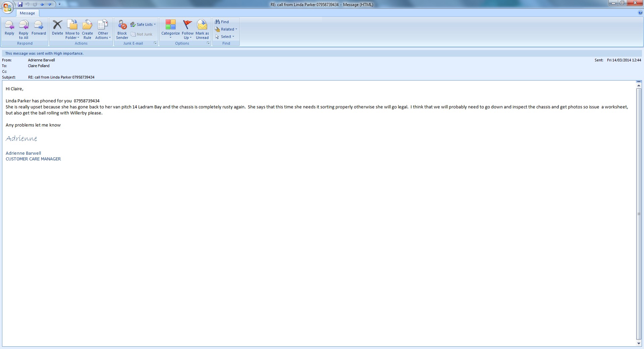Click Find in the ribbon
Image resolution: width=644 pixels, height=349 pixels.
point(222,22)
